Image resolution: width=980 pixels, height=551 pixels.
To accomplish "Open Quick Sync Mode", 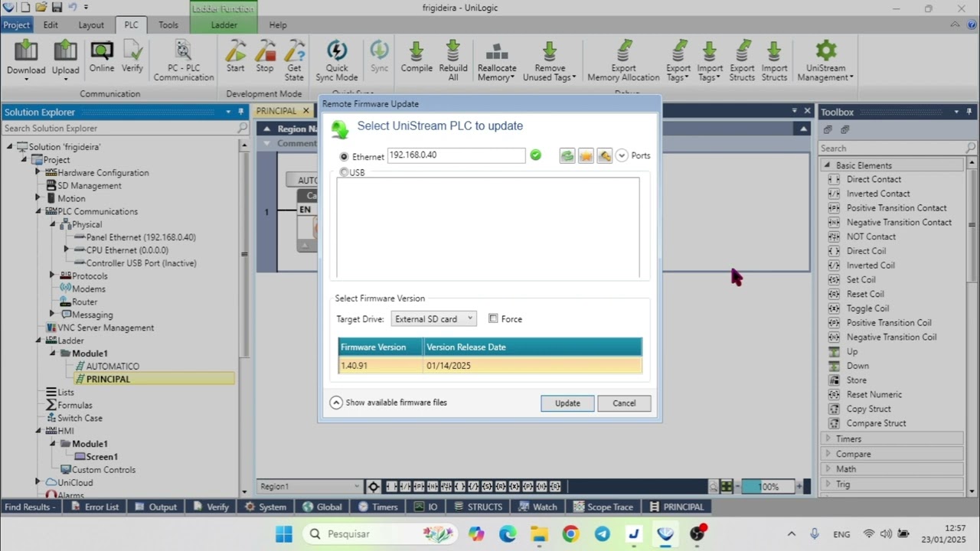I will pyautogui.click(x=337, y=61).
